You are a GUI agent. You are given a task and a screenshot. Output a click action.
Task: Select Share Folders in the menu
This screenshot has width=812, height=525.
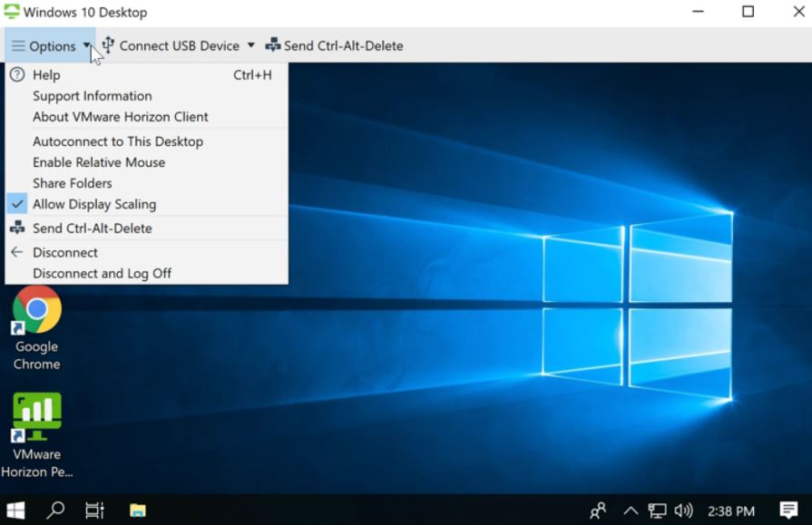click(147, 183)
